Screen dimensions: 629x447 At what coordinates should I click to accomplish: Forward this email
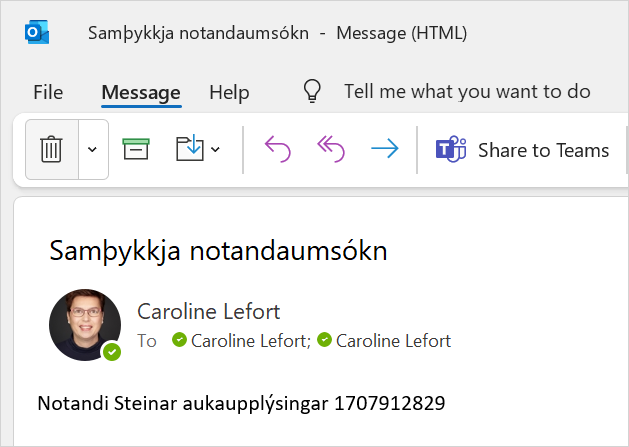point(384,150)
